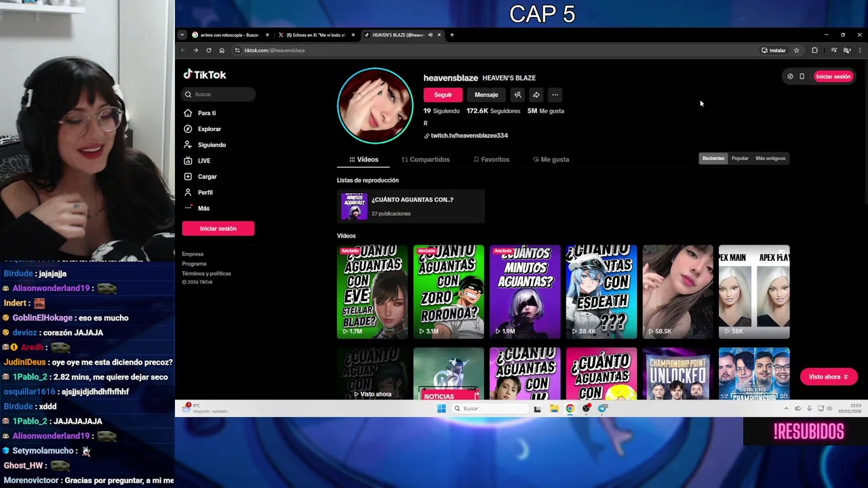Click the heavensblaze profile picture
The height and width of the screenshot is (488, 868).
pos(375,106)
